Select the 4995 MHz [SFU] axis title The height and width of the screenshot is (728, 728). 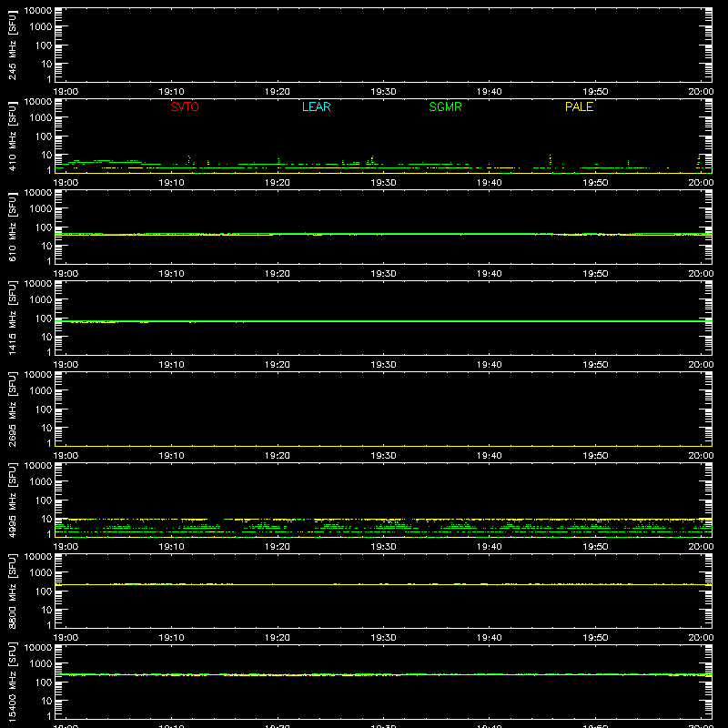13,500
